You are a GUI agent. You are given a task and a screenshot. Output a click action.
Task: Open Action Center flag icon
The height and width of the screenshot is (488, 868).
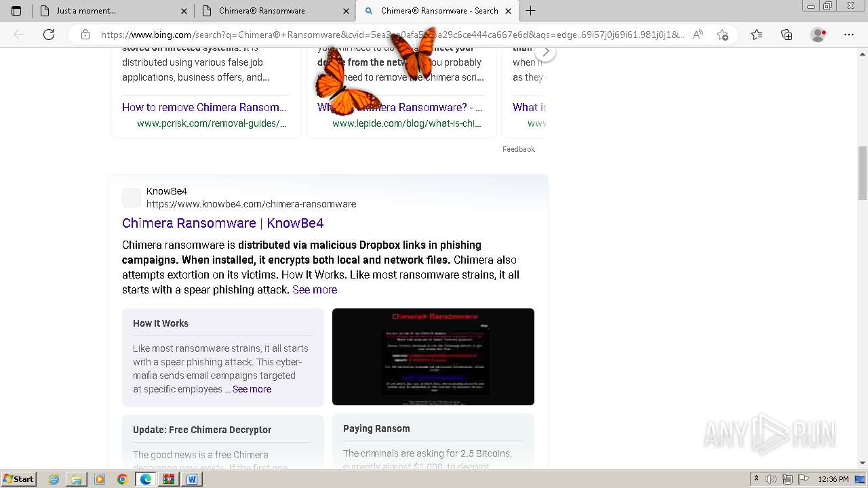803,479
